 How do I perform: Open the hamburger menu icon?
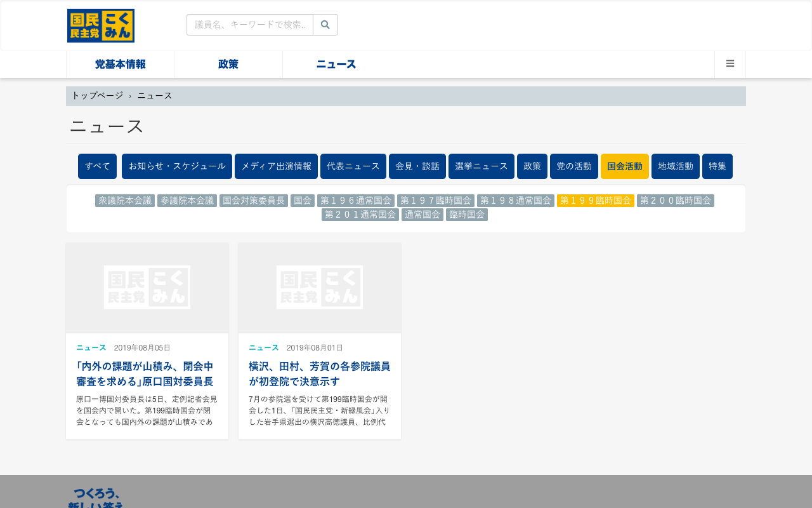(x=730, y=64)
